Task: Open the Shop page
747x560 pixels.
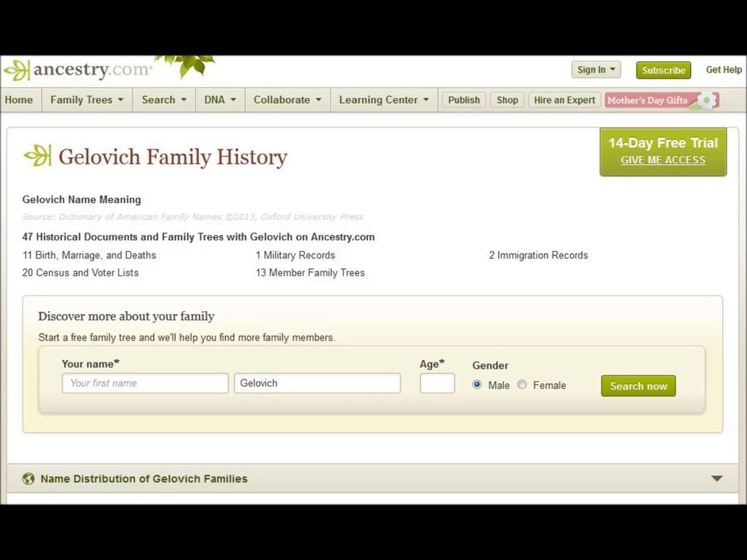Action: [507, 100]
